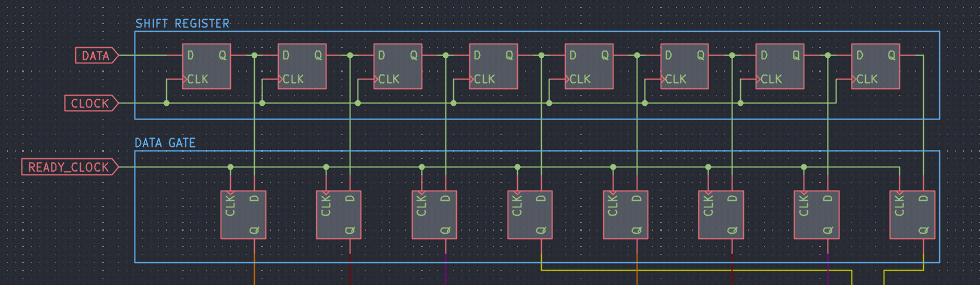Click the SHIFT REGISTER title text
The image size is (980, 285).
pos(182,24)
